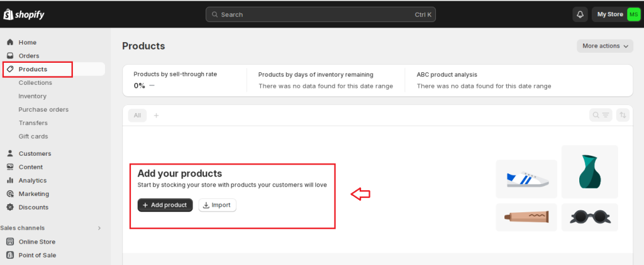
Task: Click in the Search field
Action: click(x=320, y=14)
